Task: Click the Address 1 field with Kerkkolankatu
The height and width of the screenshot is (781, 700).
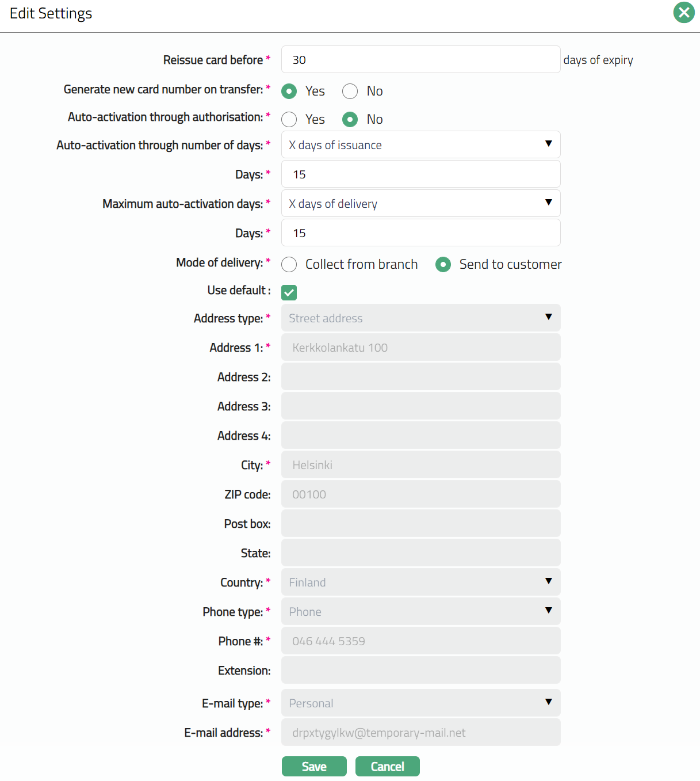Action: (420, 347)
